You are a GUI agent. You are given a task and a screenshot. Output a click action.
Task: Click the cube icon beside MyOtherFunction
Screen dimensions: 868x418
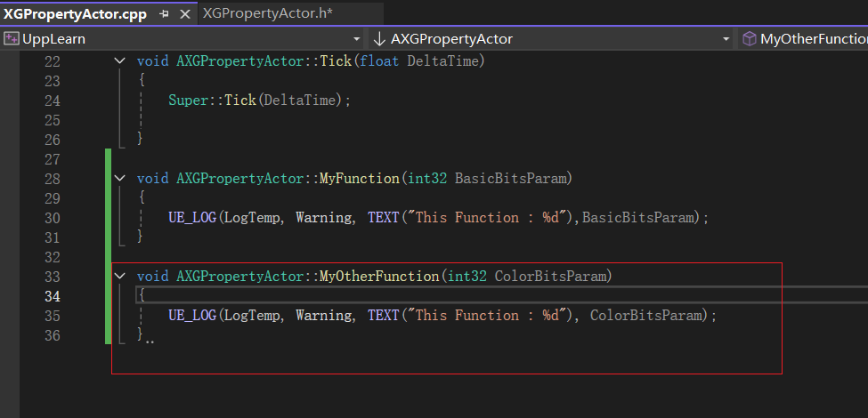749,39
